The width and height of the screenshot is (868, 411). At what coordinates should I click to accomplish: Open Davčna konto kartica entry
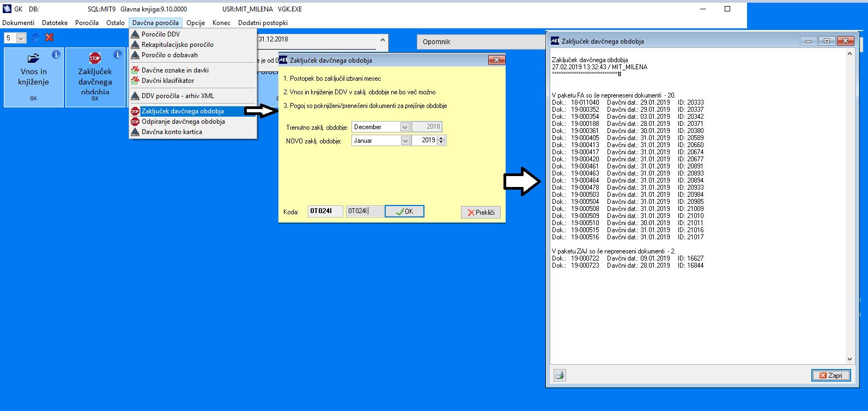tap(193, 132)
